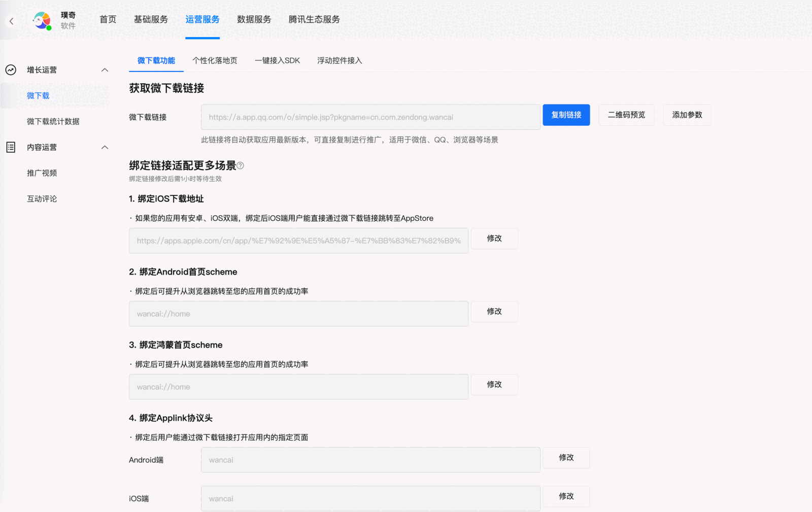Click the iOS端 wancai field
812x512 pixels.
pyautogui.click(x=370, y=498)
